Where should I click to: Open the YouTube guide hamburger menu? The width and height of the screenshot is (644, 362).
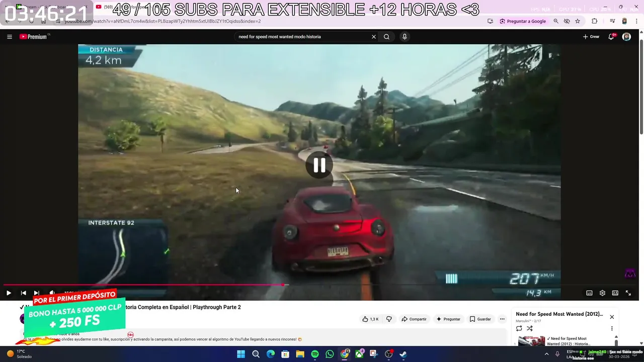click(x=9, y=37)
